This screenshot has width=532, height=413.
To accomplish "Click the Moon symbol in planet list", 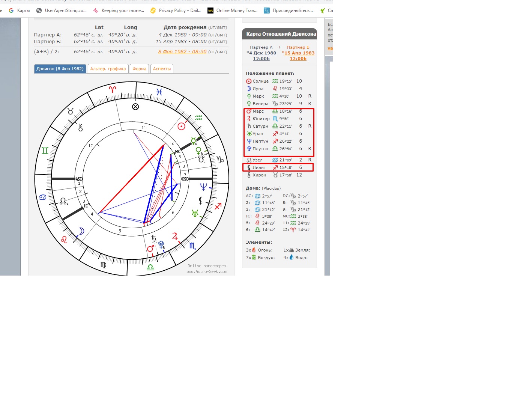I will [248, 89].
